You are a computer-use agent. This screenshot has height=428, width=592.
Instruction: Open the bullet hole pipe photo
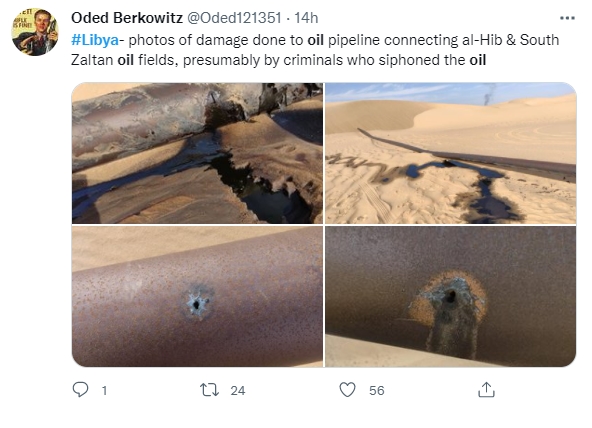click(197, 297)
